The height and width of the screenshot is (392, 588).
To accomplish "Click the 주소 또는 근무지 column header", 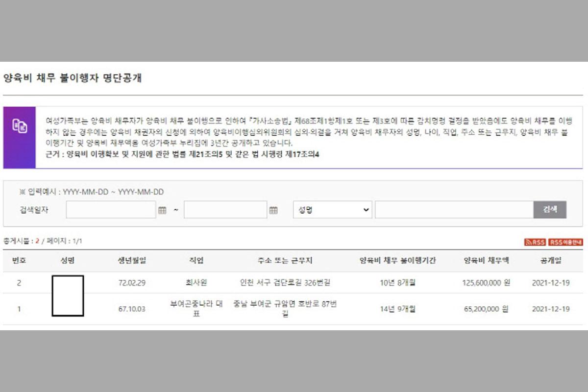I will point(285,261).
